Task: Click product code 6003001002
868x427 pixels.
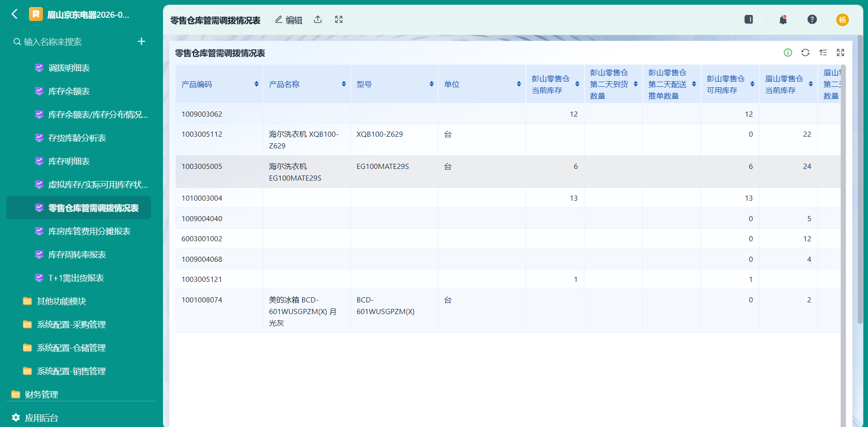Action: click(x=202, y=238)
